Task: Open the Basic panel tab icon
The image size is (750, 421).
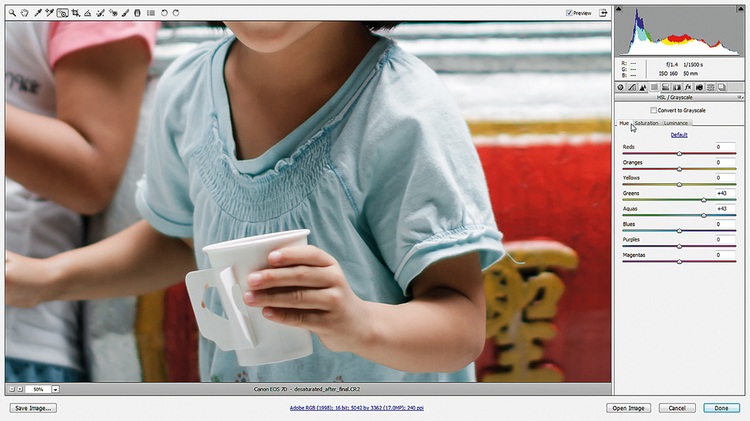Action: pos(620,87)
